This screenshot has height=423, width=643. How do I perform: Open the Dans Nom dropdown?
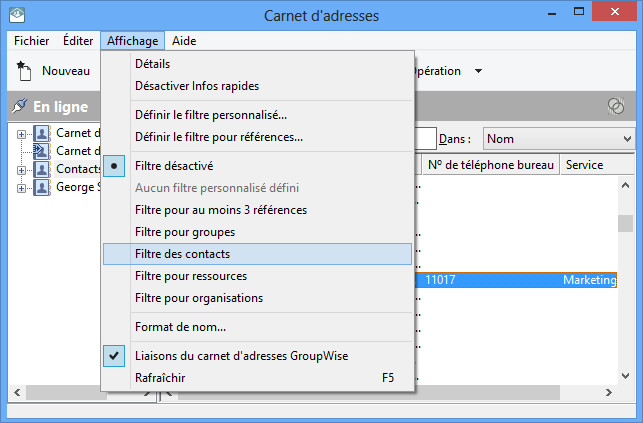point(559,139)
